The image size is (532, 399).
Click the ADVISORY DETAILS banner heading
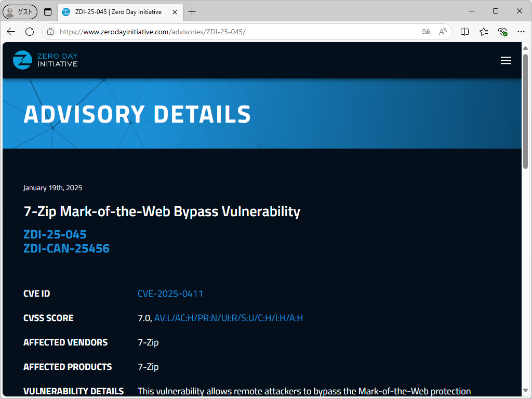pyautogui.click(x=137, y=114)
